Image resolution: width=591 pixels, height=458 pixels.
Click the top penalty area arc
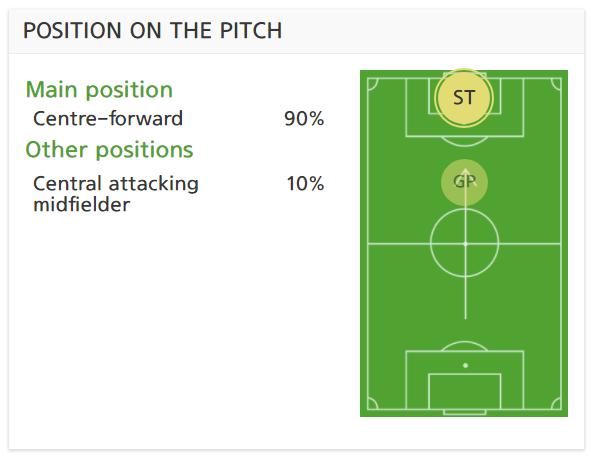[x=465, y=141]
